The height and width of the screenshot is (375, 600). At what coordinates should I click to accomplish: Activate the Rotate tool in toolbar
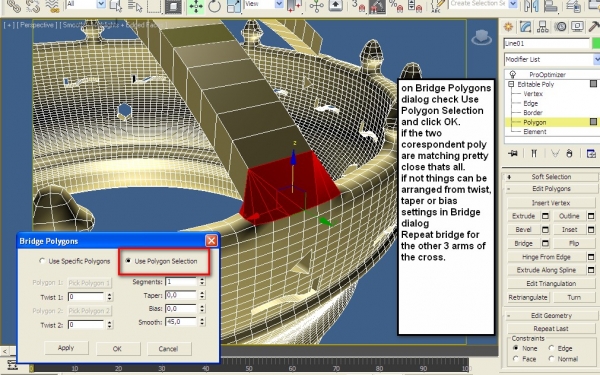(x=214, y=7)
